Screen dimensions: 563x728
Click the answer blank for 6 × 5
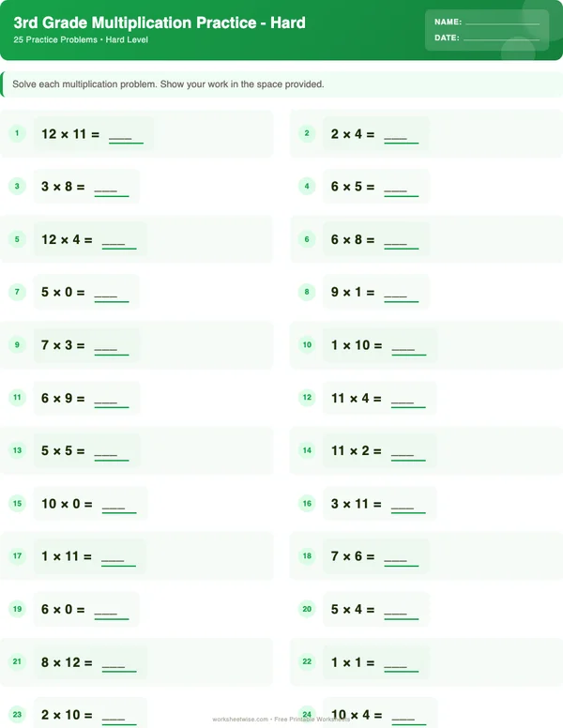tap(401, 190)
